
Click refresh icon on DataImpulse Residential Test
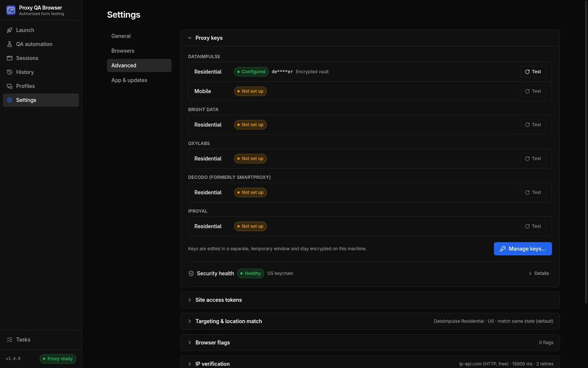(527, 72)
